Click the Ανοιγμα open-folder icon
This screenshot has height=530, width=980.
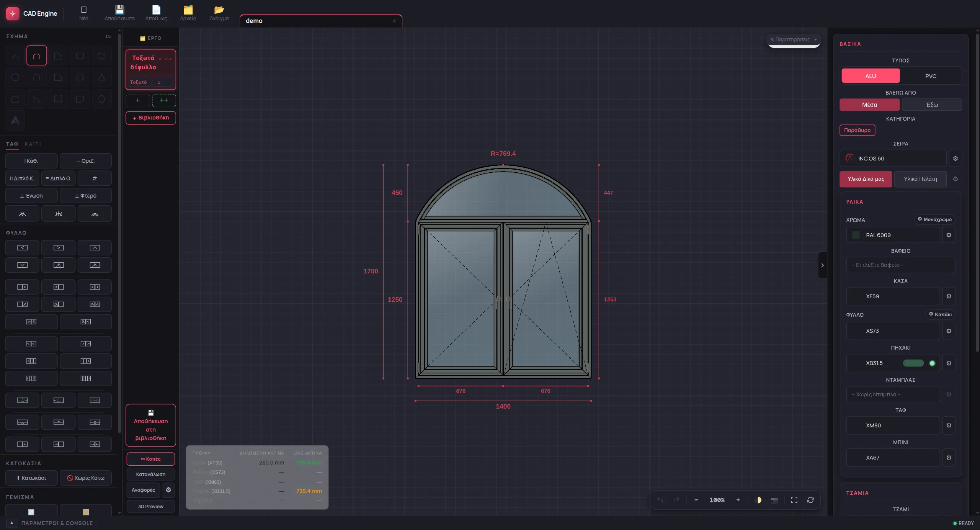(x=219, y=13)
